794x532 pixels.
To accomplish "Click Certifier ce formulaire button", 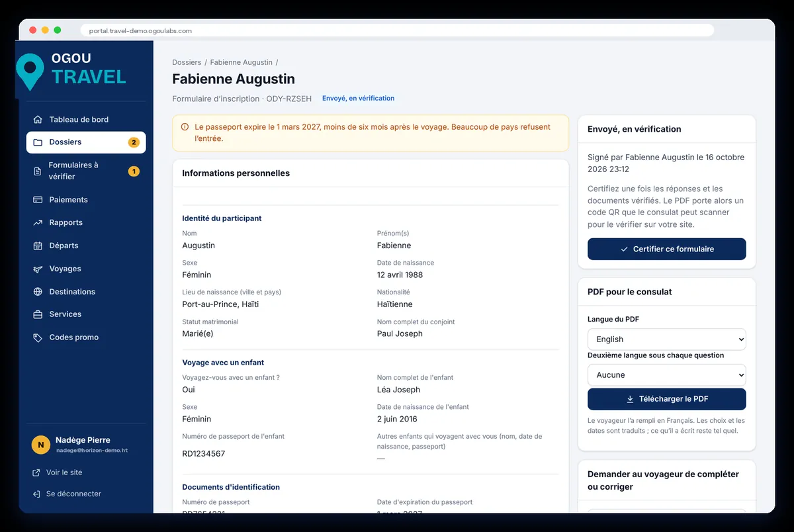I will pyautogui.click(x=667, y=249).
